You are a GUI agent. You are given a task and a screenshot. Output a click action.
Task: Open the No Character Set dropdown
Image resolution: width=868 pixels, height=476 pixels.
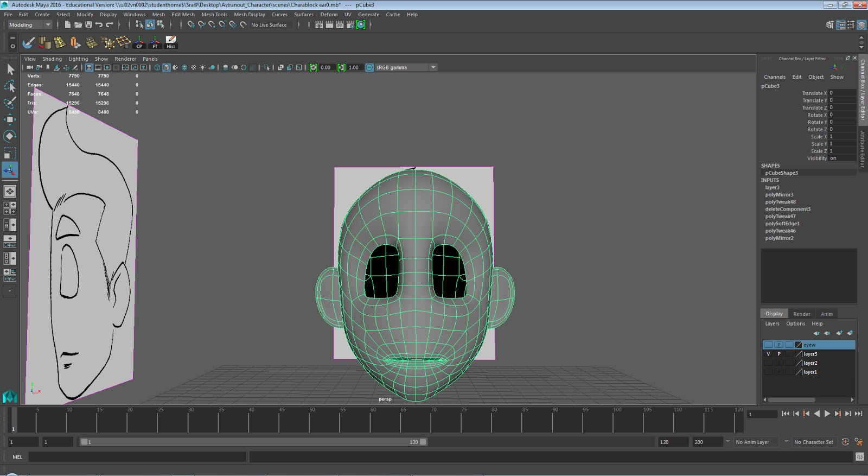tap(813, 442)
